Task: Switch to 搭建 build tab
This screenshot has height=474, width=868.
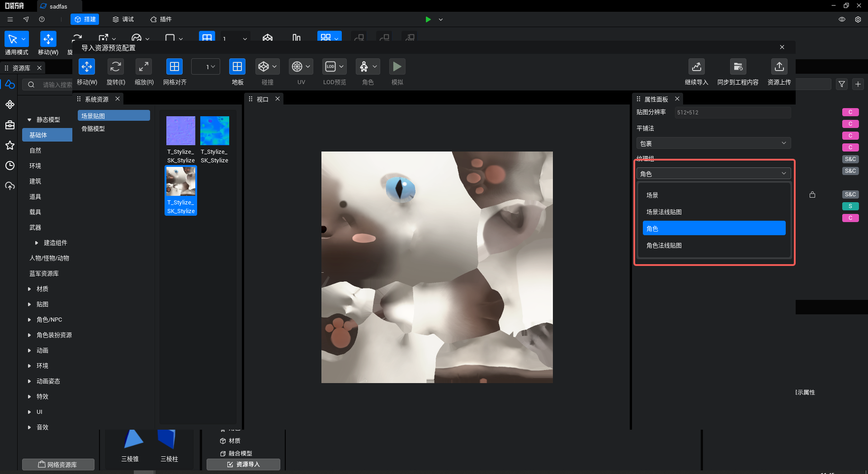Action: click(85, 19)
